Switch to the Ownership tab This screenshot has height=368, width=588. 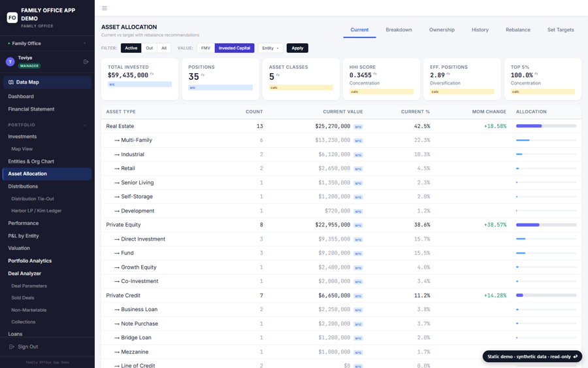pyautogui.click(x=442, y=29)
